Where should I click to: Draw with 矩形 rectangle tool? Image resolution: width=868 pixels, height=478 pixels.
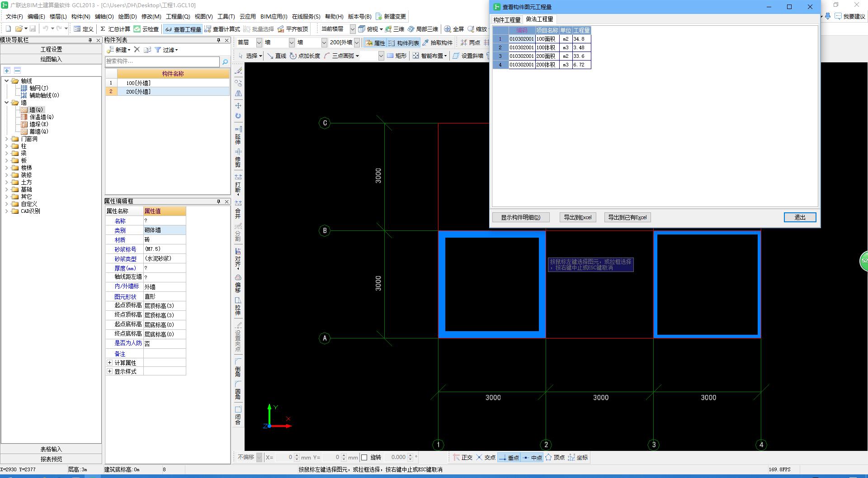point(396,56)
